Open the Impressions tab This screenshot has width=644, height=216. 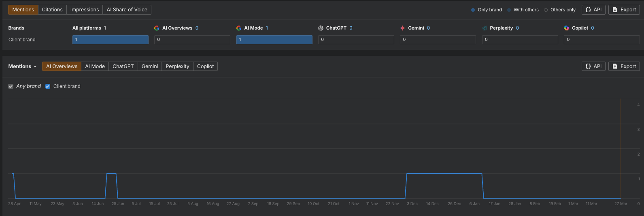85,10
